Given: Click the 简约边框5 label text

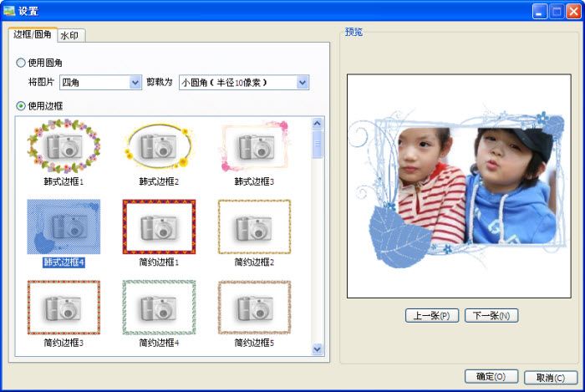Looking at the screenshot, I should coord(254,343).
